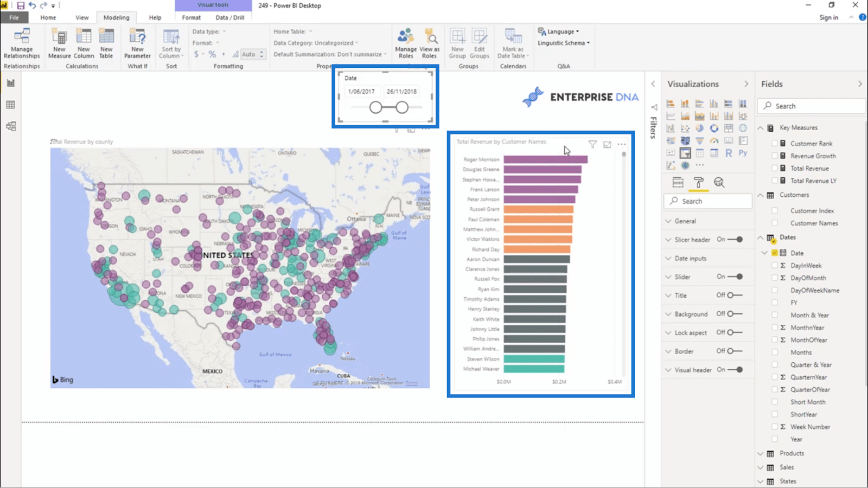Open the Fields well pane icon
Screen dimensions: 868x488
point(678,182)
